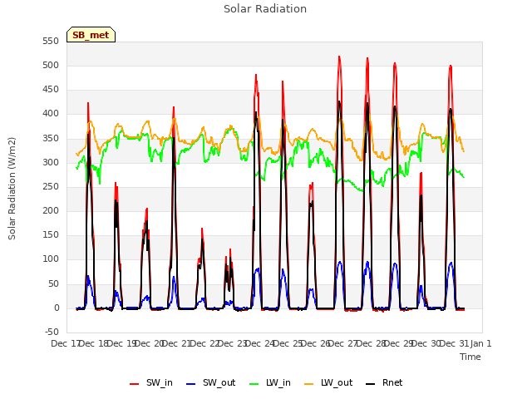The height and width of the screenshot is (399, 532).
Task: Click the SB_met label badge
Action: [91, 35]
